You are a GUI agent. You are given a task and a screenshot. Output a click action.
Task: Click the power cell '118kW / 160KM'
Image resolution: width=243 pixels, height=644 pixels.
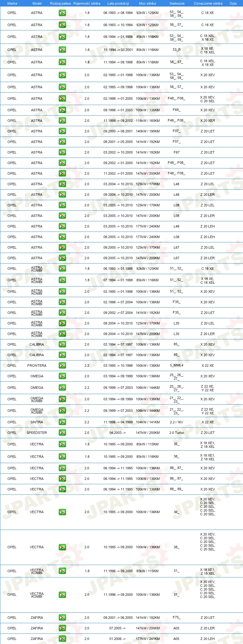tap(148, 121)
